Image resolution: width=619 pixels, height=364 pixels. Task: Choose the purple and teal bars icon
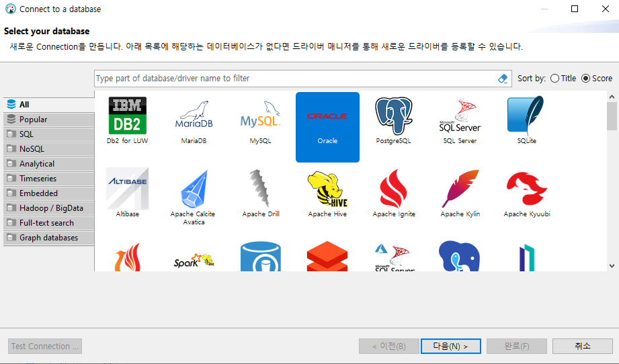[527, 257]
